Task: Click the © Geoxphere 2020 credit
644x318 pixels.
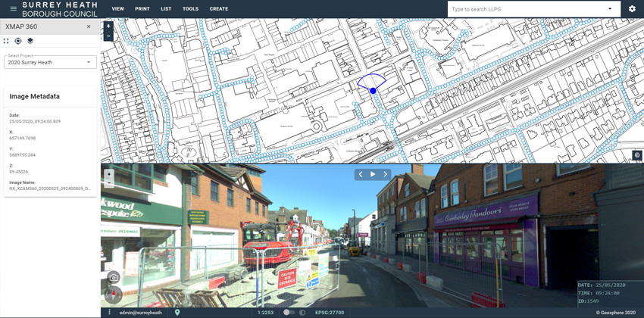Action: pyautogui.click(x=616, y=313)
